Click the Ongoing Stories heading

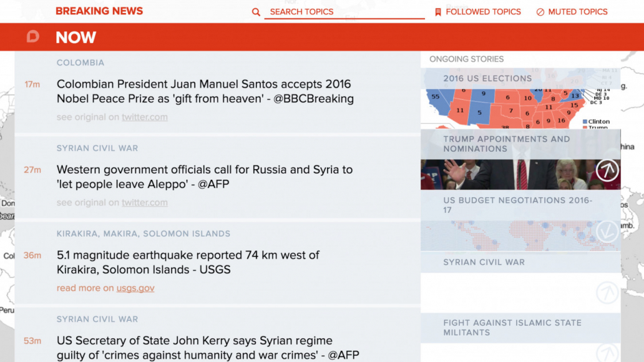coord(467,59)
